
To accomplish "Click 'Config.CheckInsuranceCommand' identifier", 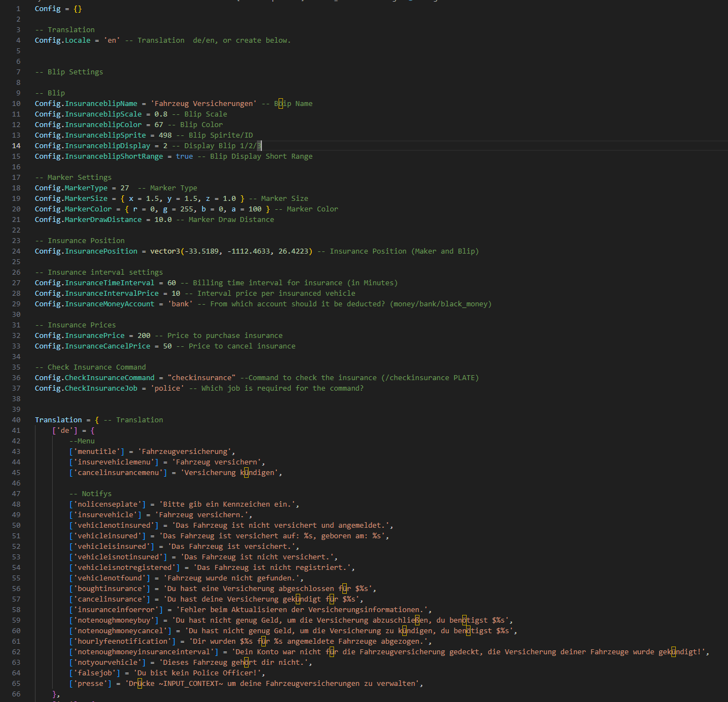I will click(x=95, y=378).
